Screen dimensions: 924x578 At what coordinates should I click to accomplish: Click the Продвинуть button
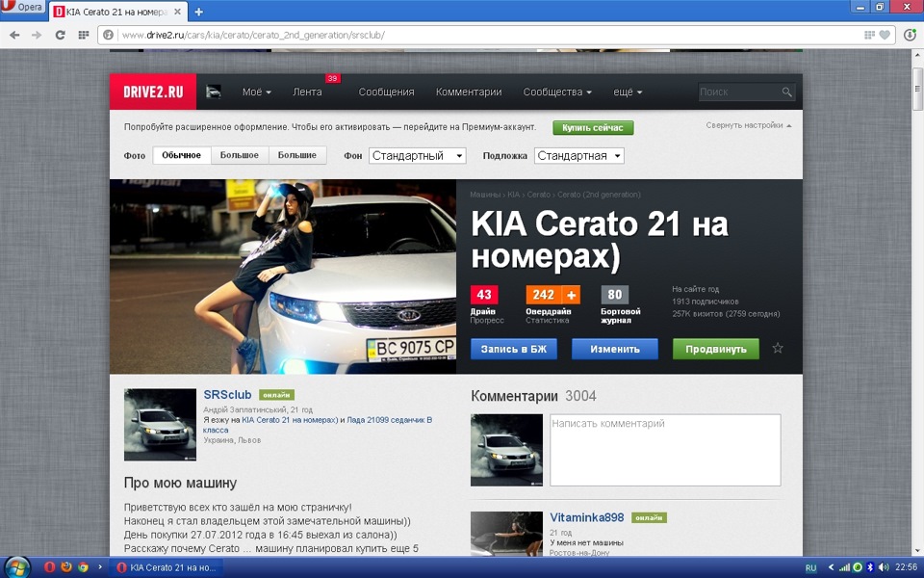pyautogui.click(x=716, y=349)
